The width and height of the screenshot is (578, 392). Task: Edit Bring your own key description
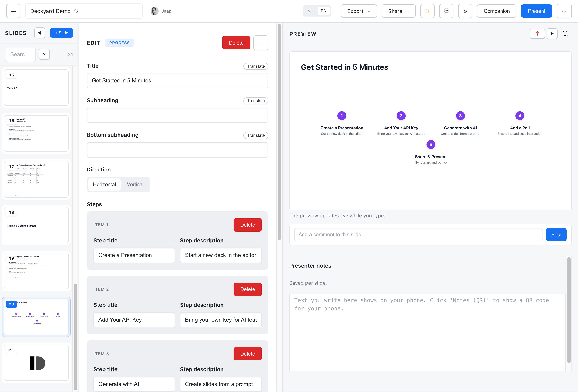(x=221, y=320)
